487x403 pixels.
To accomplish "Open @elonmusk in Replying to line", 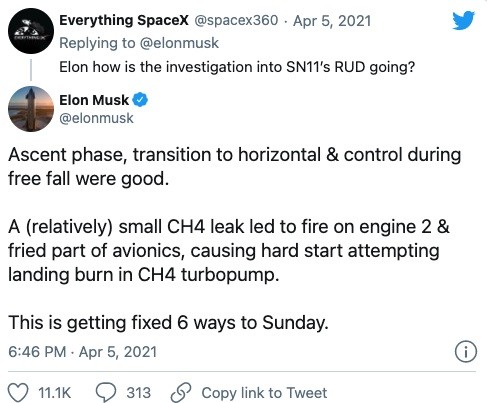I will click(x=179, y=43).
